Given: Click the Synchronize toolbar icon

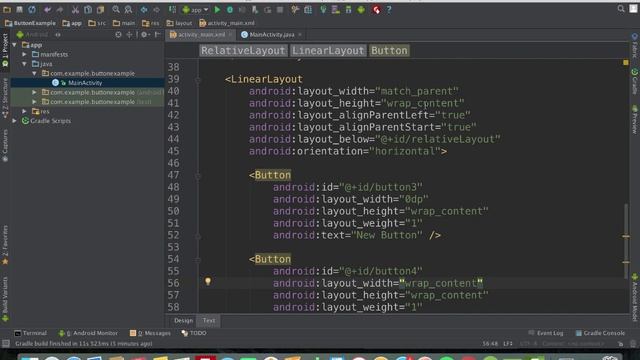Looking at the screenshot, I should click(x=32, y=9).
